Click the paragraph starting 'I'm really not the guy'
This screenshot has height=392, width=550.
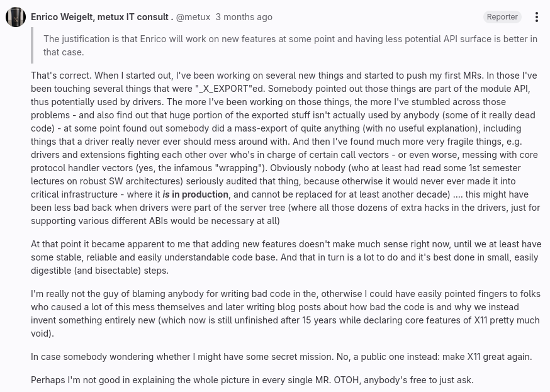[x=286, y=313]
